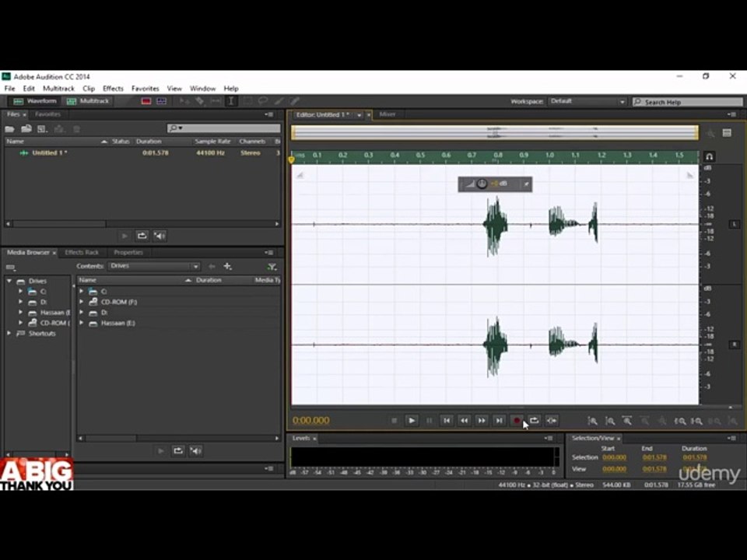Switch to the Multitrack view button
This screenshot has width=747, height=560.
(x=88, y=101)
